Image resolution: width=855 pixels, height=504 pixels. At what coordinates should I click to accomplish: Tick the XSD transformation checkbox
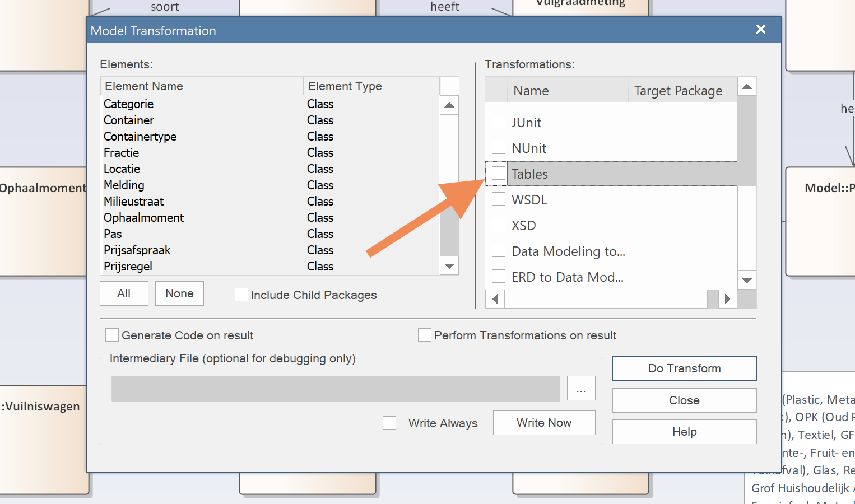point(499,225)
